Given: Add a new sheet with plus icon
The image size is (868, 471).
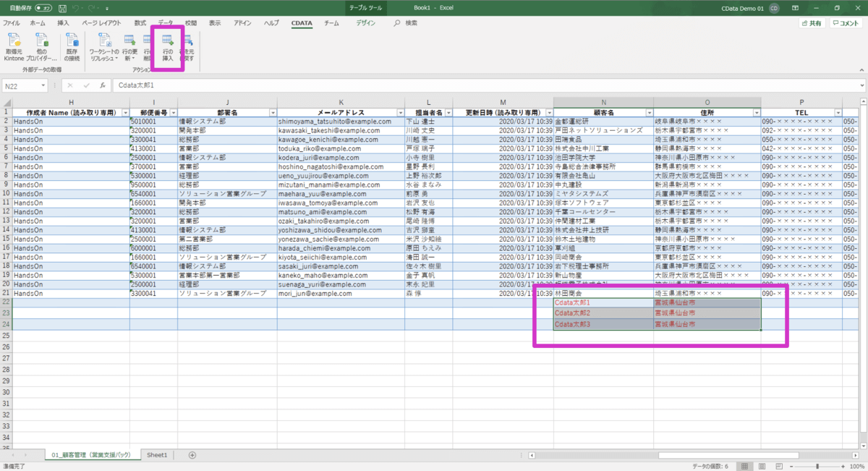Looking at the screenshot, I should coord(192,455).
